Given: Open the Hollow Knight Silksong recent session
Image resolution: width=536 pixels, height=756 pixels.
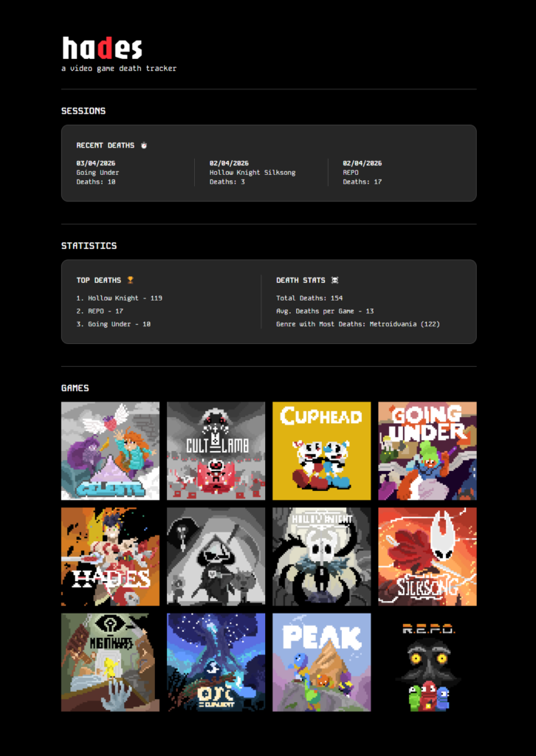Looking at the screenshot, I should tap(260, 172).
